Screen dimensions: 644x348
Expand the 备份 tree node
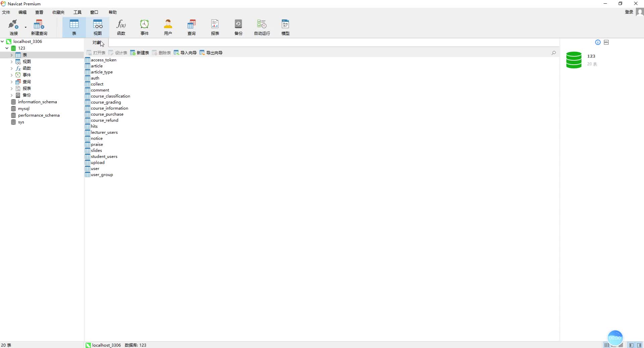11,95
